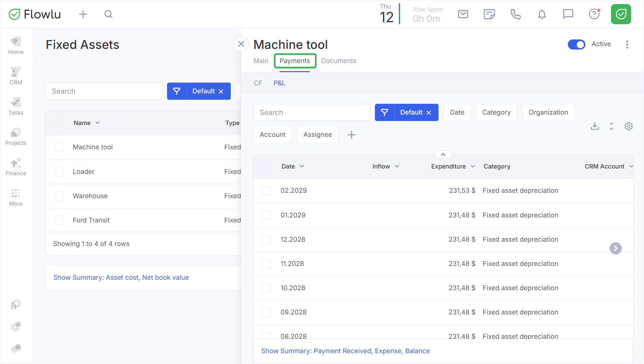Expand the Name column dropdown arrow
Viewport: 644px width, 364px height.
click(x=98, y=123)
